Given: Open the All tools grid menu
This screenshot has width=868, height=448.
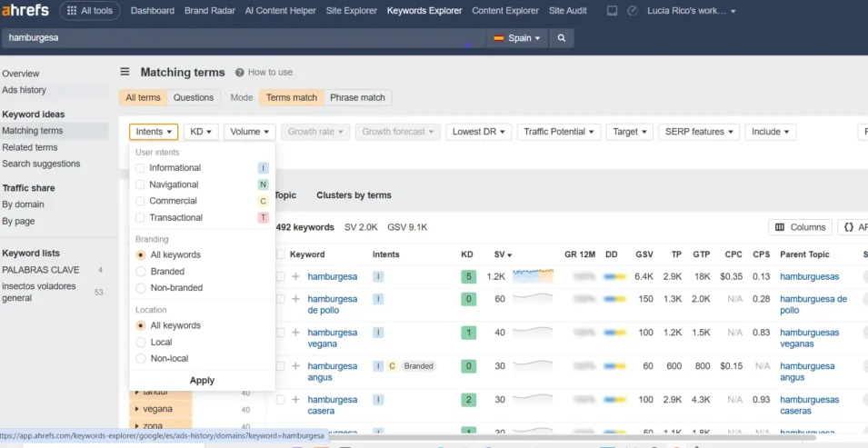Looking at the screenshot, I should (90, 11).
